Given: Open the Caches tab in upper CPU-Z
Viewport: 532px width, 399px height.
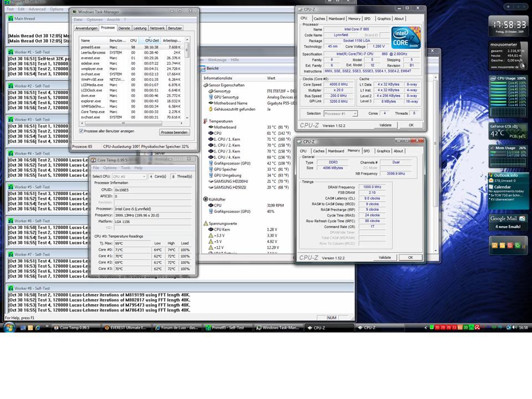Looking at the screenshot, I should (319, 19).
